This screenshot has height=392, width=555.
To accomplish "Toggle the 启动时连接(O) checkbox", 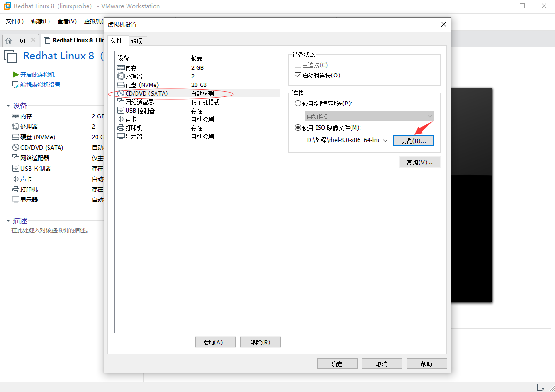I will click(298, 76).
